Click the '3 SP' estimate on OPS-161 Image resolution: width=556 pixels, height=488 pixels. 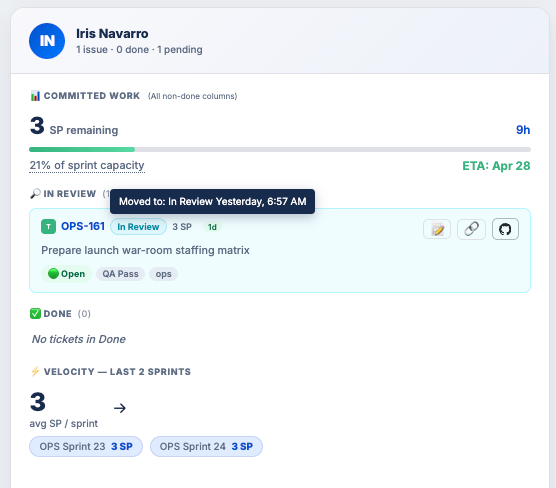182,227
